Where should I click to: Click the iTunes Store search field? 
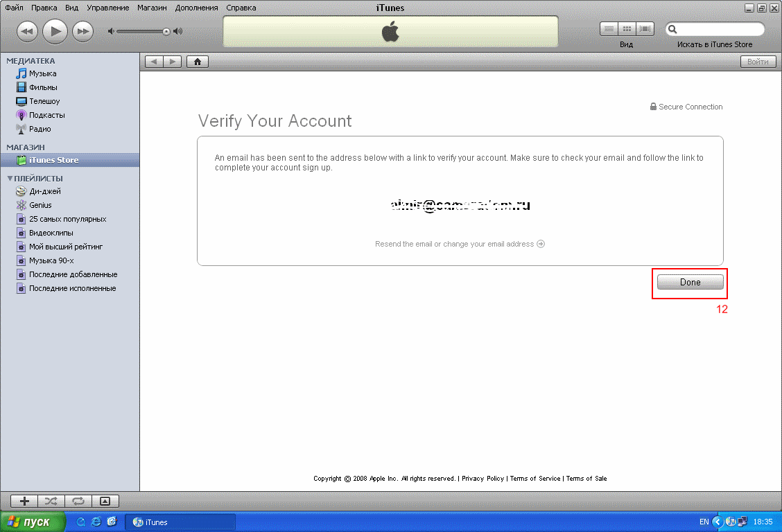point(718,29)
